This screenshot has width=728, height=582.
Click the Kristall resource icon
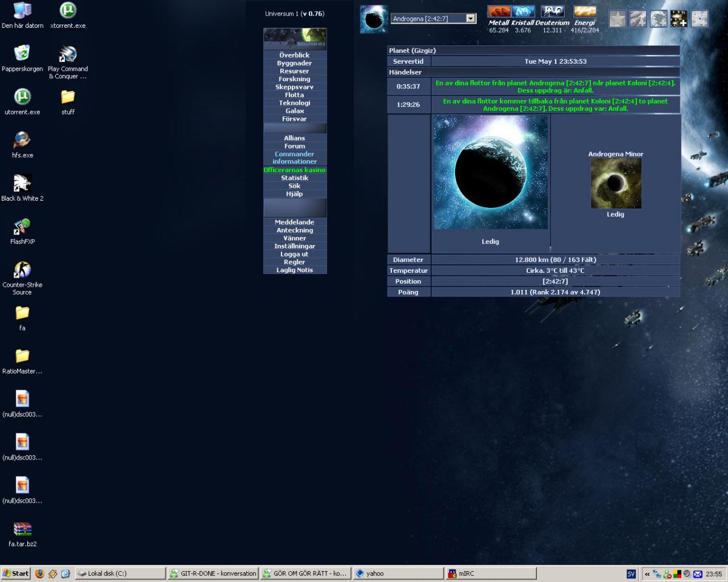(x=523, y=12)
